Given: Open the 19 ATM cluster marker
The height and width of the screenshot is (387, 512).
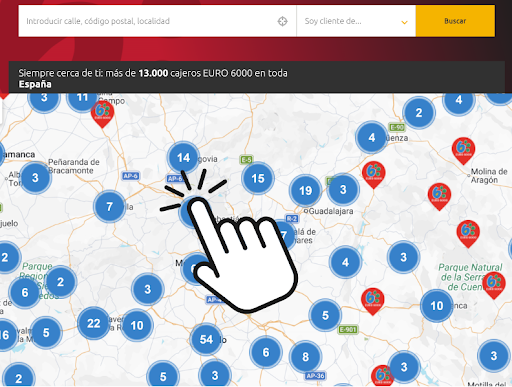Looking at the screenshot, I should (305, 191).
